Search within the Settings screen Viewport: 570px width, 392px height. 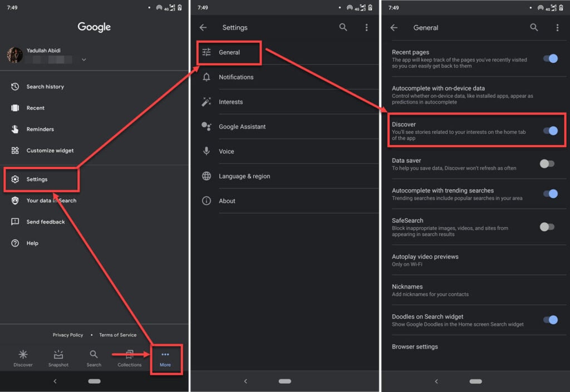343,27
